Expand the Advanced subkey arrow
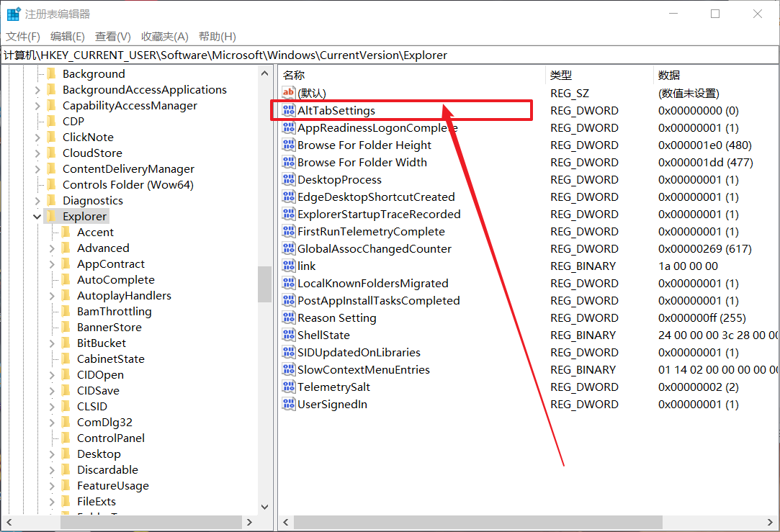This screenshot has height=532, width=780. 53,248
